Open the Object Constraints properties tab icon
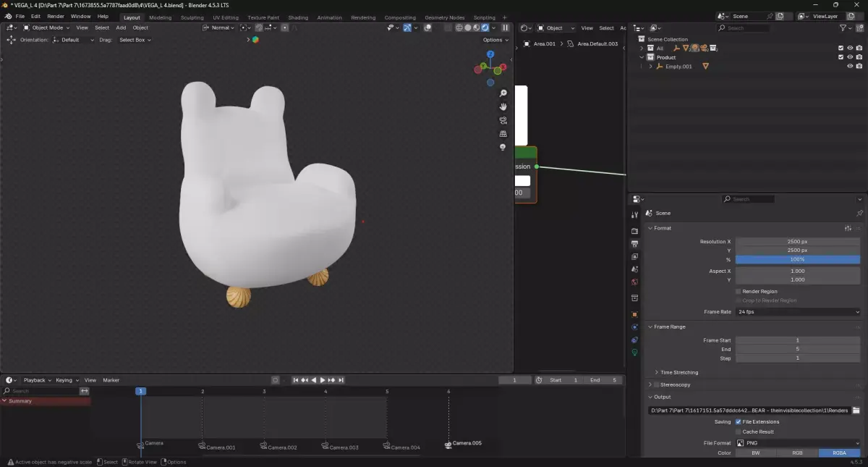The width and height of the screenshot is (868, 467). (634, 340)
